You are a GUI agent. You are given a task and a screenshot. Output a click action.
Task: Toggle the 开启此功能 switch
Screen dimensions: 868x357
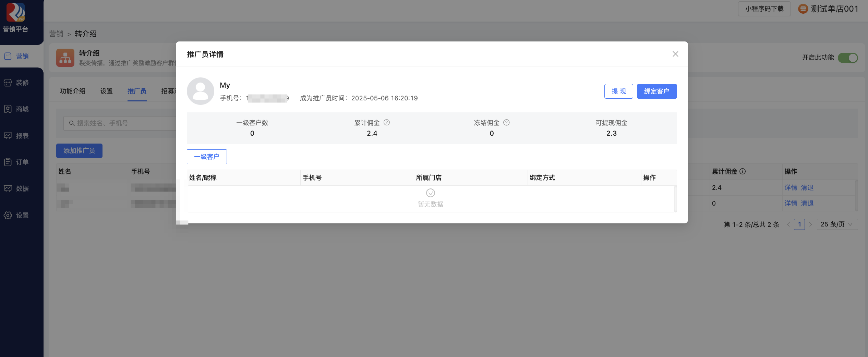pyautogui.click(x=847, y=58)
